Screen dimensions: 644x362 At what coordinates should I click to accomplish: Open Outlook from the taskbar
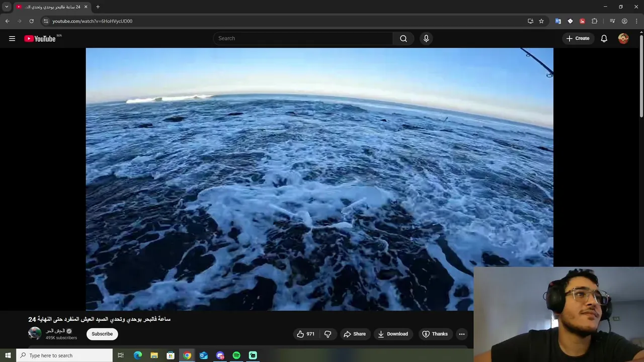point(204,355)
